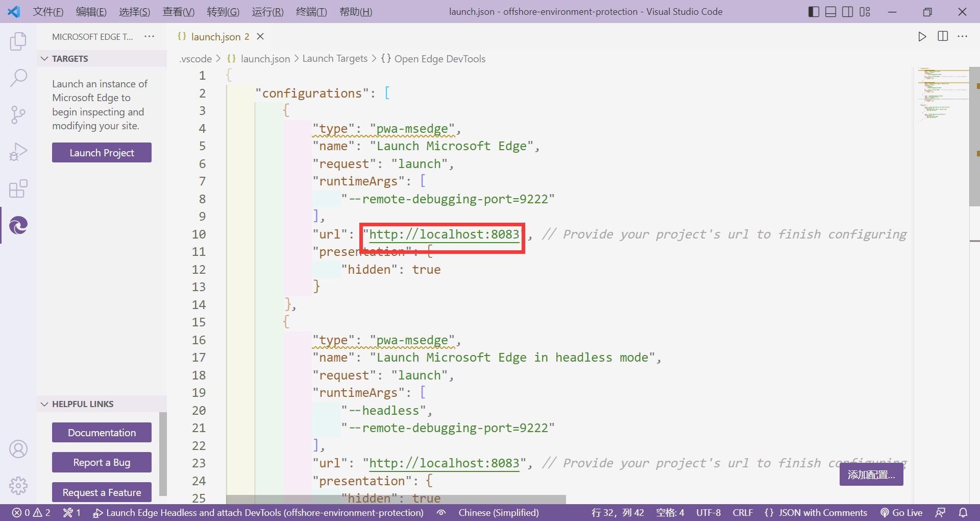Viewport: 980px width, 521px height.
Task: Open the Explorer view in activity bar
Action: click(18, 41)
